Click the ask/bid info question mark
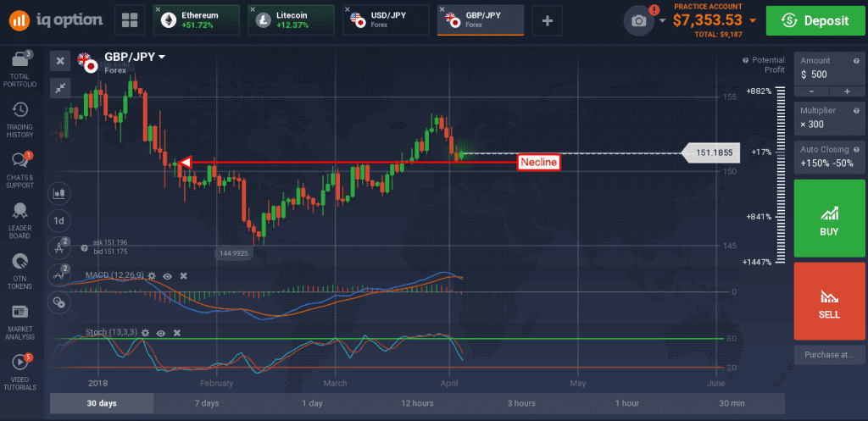868x421 pixels. coord(84,248)
